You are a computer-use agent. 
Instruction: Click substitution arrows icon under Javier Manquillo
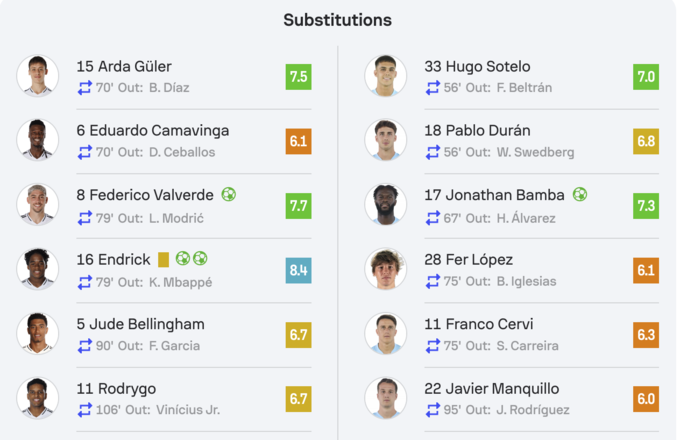tap(432, 410)
